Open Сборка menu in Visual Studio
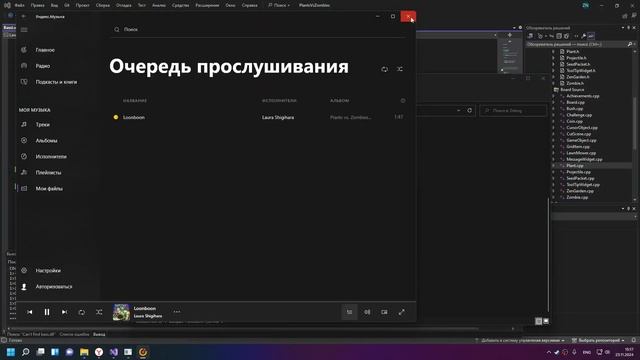Image resolution: width=640 pixels, height=360 pixels. click(x=103, y=5)
